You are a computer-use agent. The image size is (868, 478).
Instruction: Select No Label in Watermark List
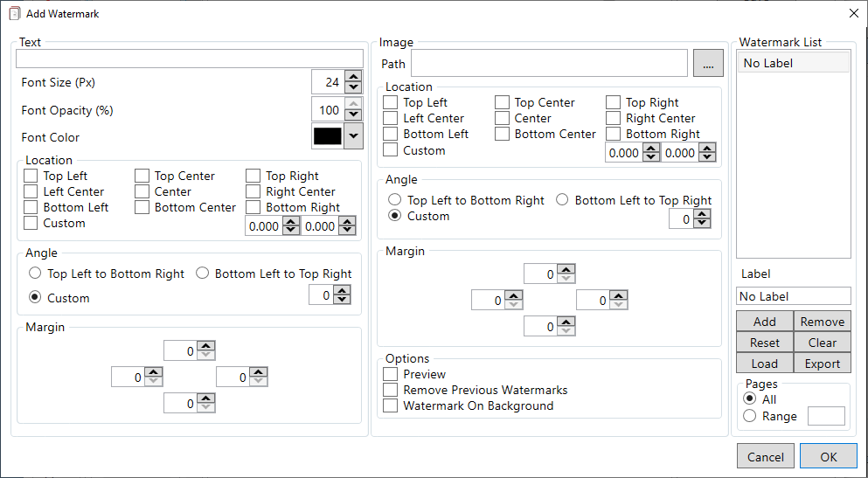[x=794, y=63]
